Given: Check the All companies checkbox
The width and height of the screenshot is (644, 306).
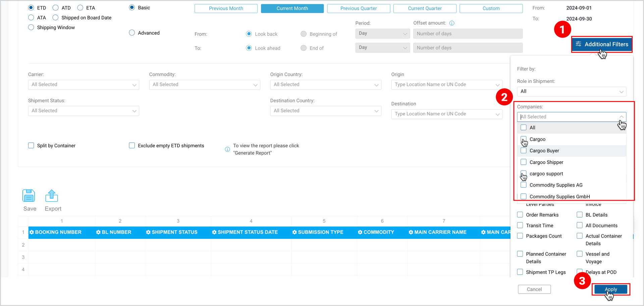Looking at the screenshot, I should (x=524, y=127).
